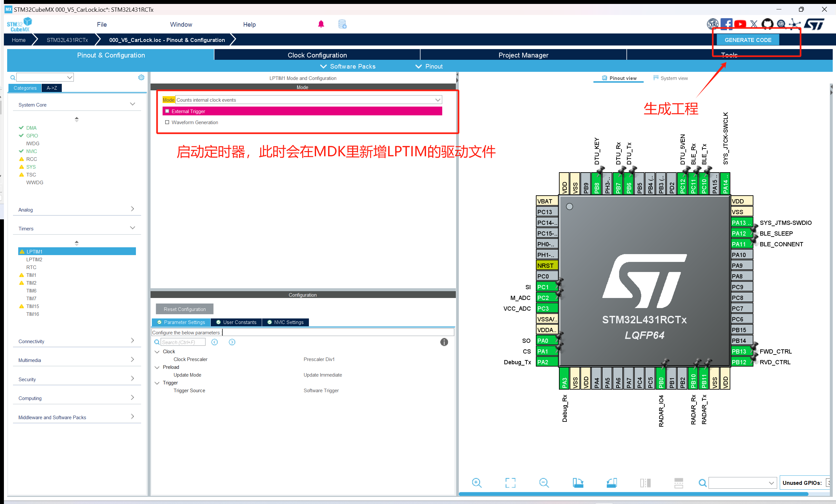Screen dimensions: 836x504
Task: Click the pin search magnifier icon
Action: [703, 483]
